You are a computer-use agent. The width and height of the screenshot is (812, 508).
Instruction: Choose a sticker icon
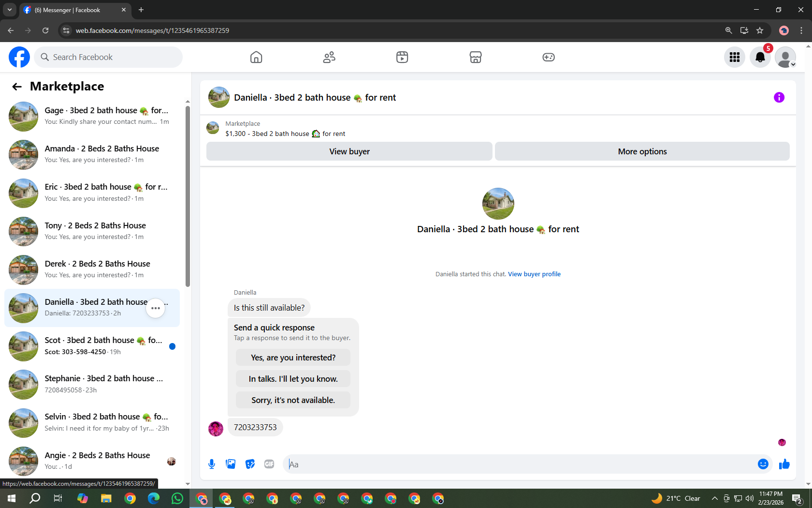[x=250, y=464]
